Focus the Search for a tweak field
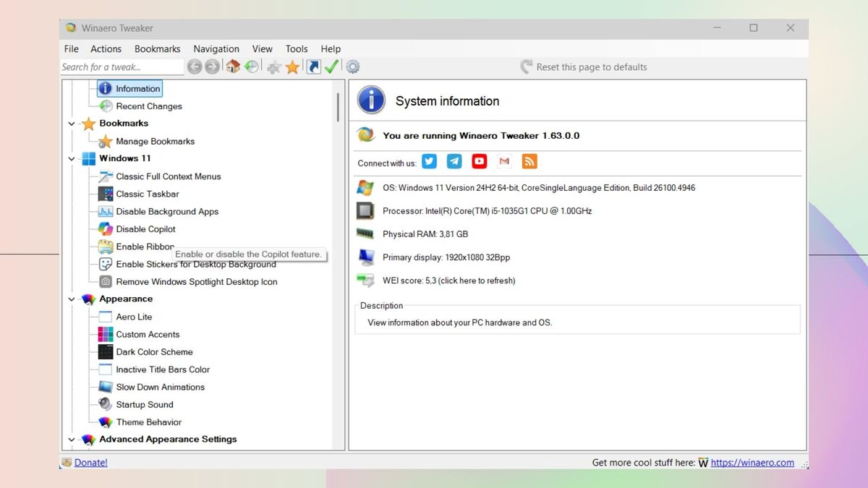This screenshot has height=488, width=868. click(122, 67)
